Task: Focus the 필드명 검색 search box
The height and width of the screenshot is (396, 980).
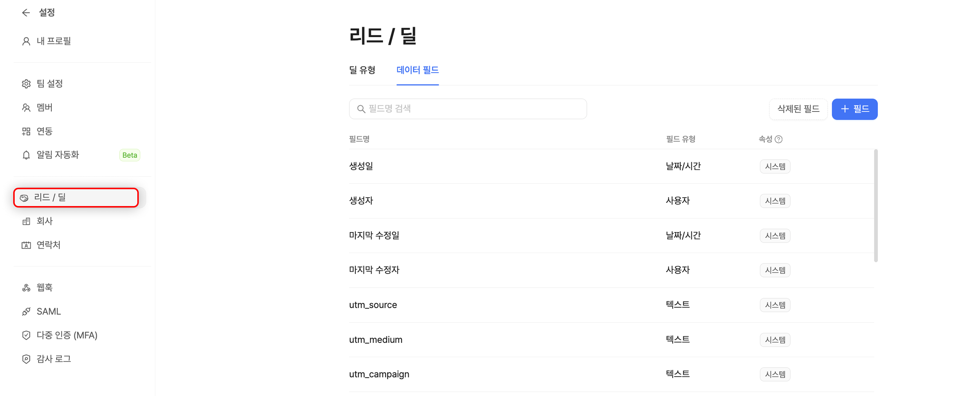Action: pos(468,109)
